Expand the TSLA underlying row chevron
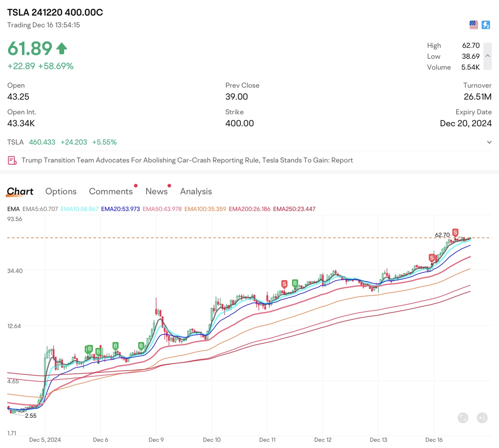The height and width of the screenshot is (448, 499). point(489,142)
